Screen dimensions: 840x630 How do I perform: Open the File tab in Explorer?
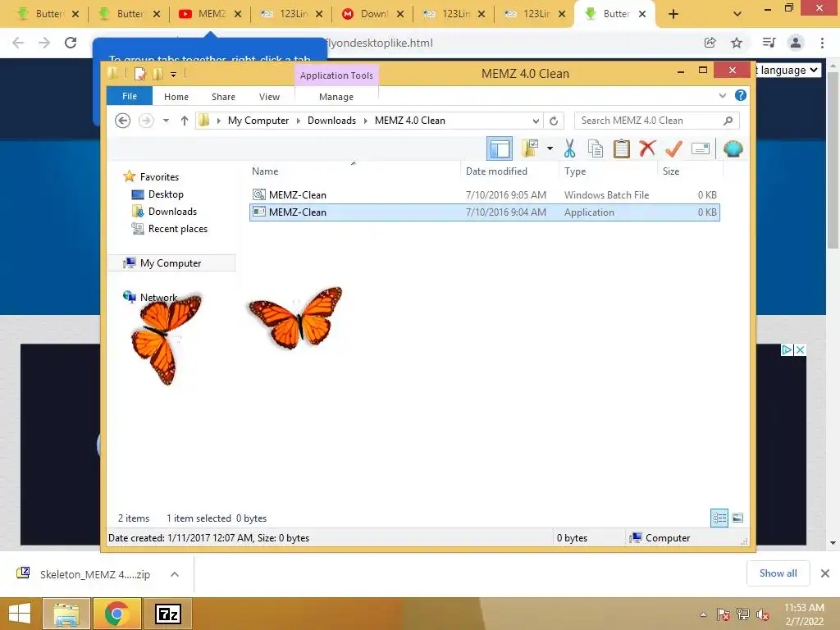tap(130, 96)
